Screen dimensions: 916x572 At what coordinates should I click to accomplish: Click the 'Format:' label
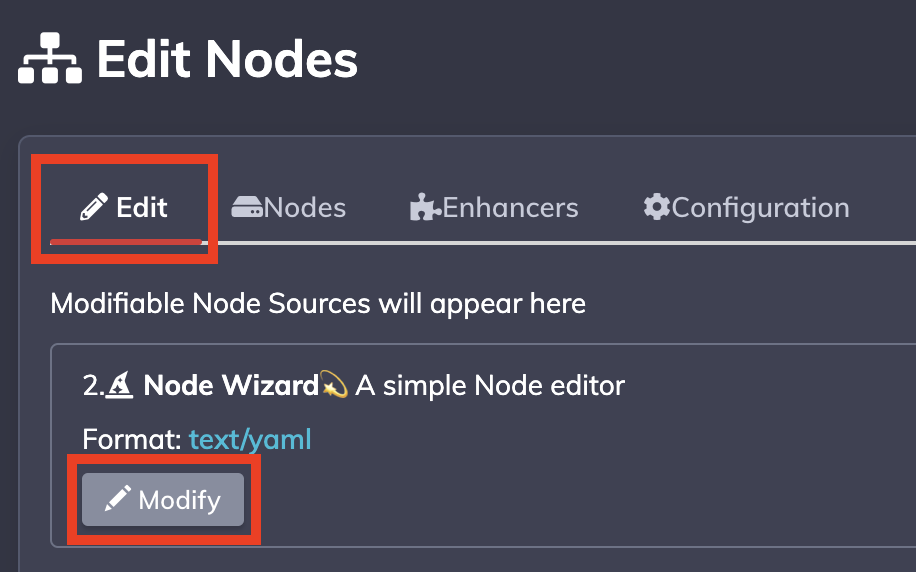point(132,439)
